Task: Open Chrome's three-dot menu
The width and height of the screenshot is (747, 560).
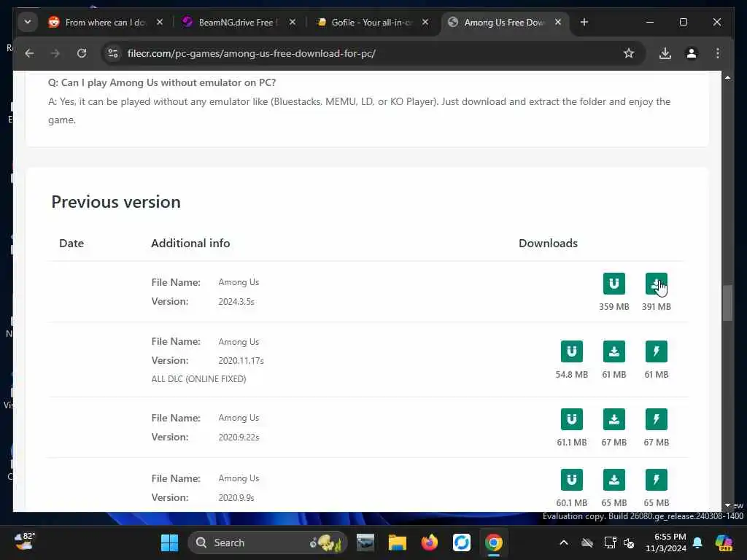Action: point(718,53)
